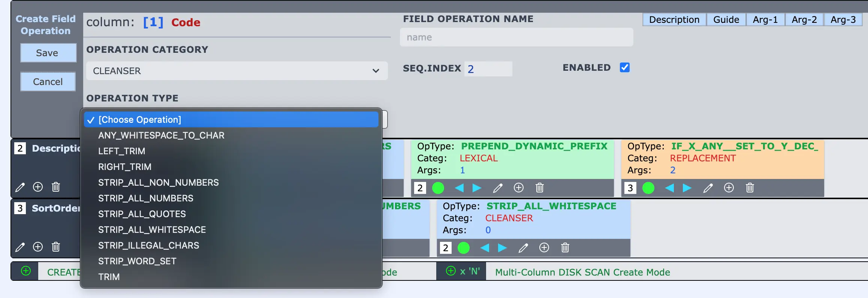This screenshot has height=298, width=868.
Task: Open the Arg-3 tab
Action: [x=843, y=19]
